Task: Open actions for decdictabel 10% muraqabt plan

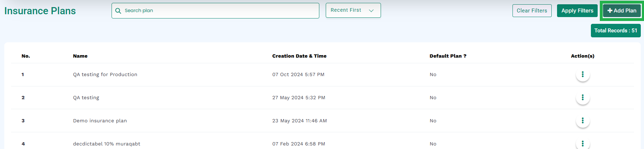Action: click(583, 144)
